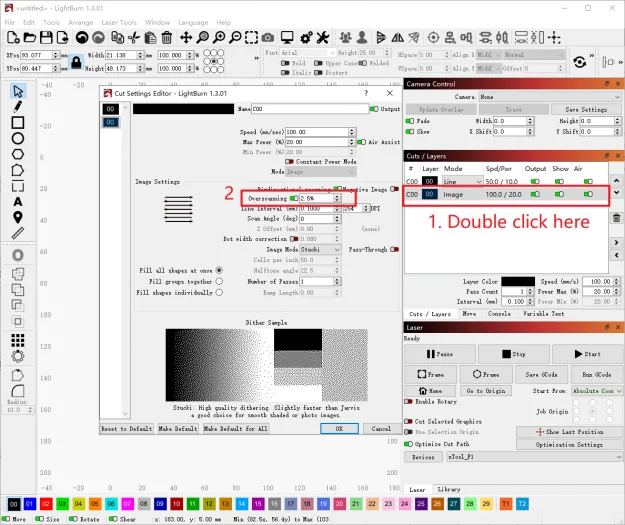Click the layer Name input field
The height and width of the screenshot is (525, 625).
coord(310,109)
